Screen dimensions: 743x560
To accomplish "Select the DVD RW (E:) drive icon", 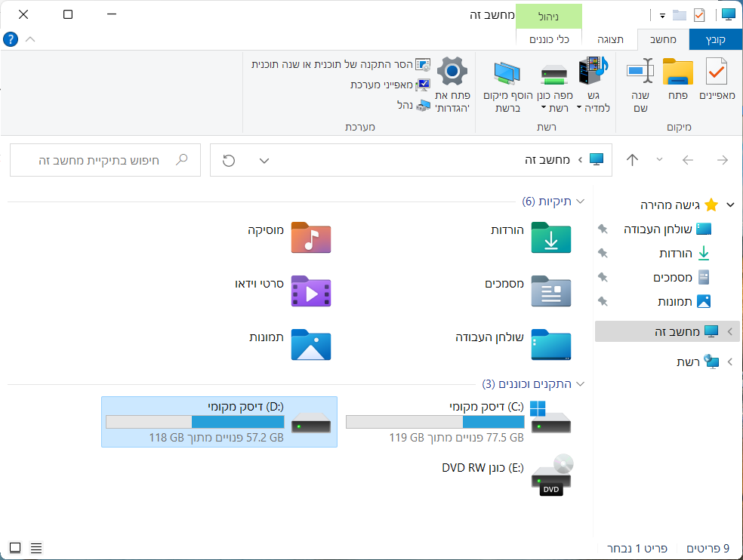I will coord(551,475).
